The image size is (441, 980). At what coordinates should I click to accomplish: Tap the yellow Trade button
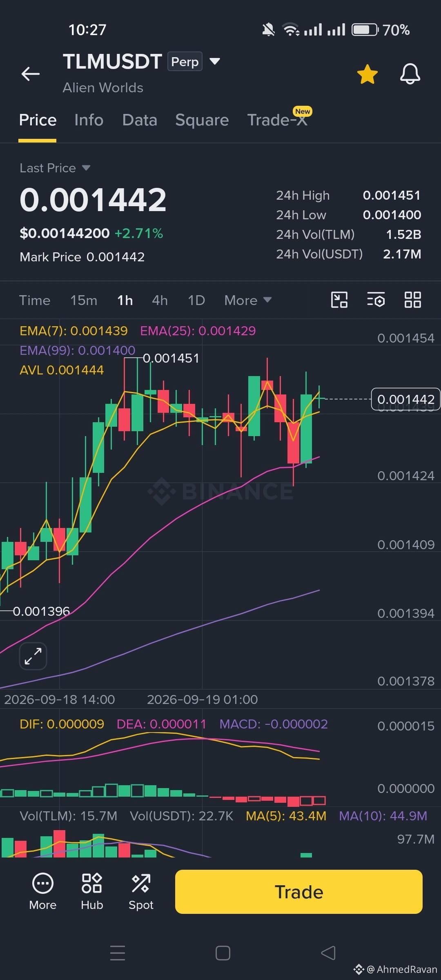pyautogui.click(x=299, y=892)
